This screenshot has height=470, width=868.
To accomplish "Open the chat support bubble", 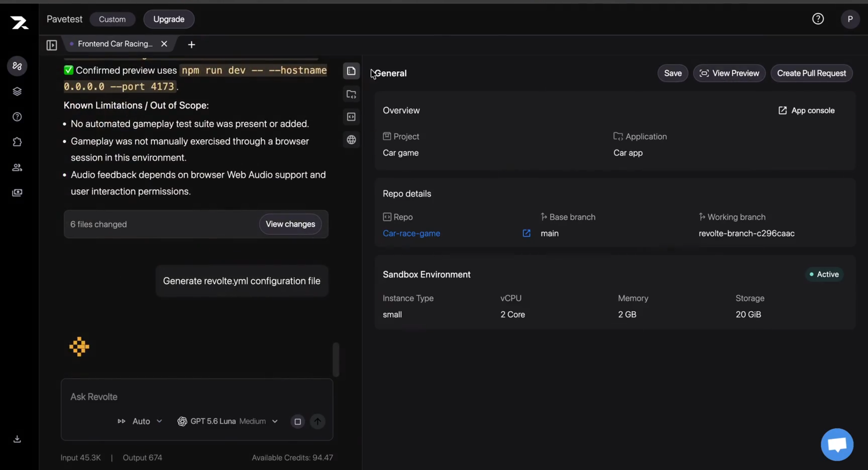I will coord(837,444).
